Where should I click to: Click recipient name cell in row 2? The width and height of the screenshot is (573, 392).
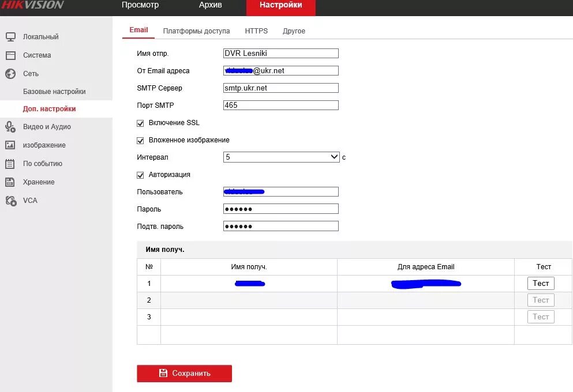click(249, 300)
